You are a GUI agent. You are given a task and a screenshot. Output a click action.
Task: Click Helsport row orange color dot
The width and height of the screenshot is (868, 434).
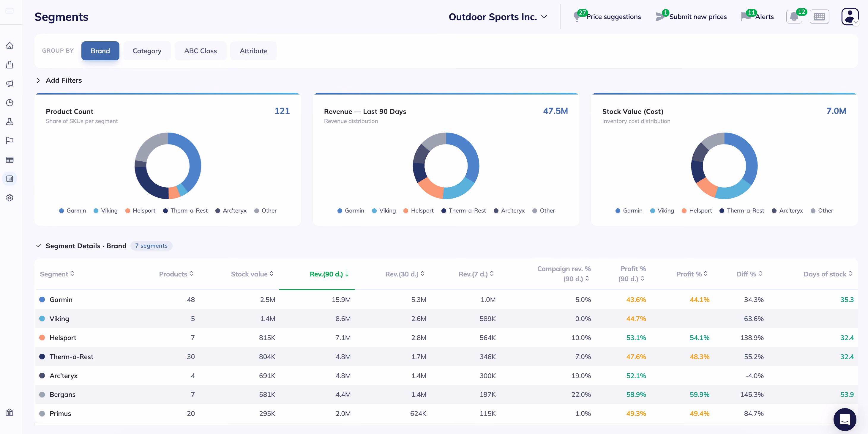42,338
